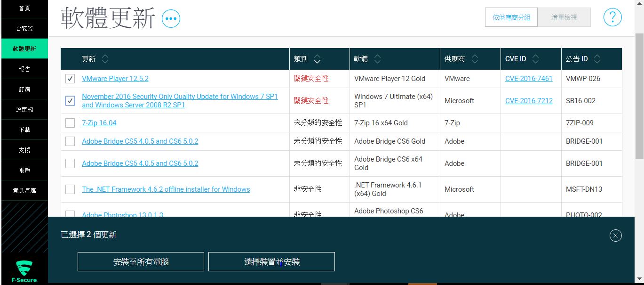Open 下載 in the sidebar

pyautogui.click(x=24, y=130)
